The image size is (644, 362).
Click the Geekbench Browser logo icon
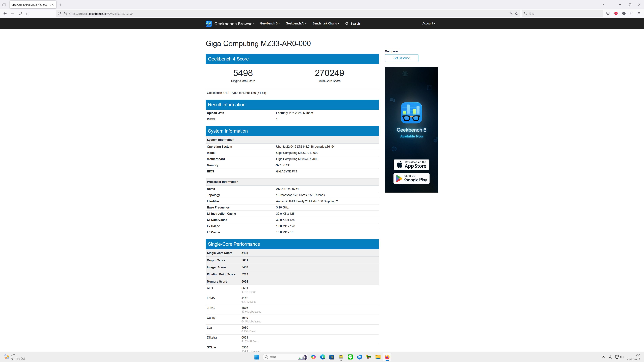(208, 23)
